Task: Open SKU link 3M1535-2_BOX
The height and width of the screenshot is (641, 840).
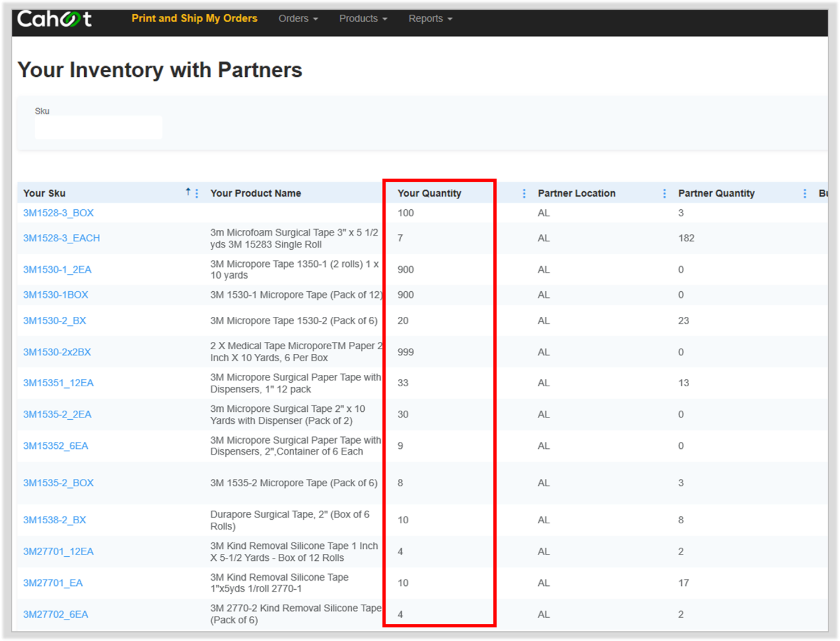Action: [59, 483]
